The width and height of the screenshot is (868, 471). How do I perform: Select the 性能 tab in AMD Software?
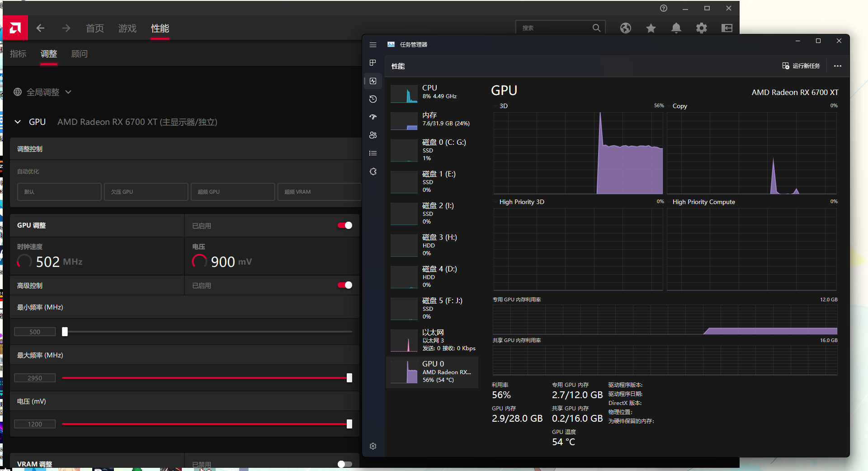click(160, 29)
